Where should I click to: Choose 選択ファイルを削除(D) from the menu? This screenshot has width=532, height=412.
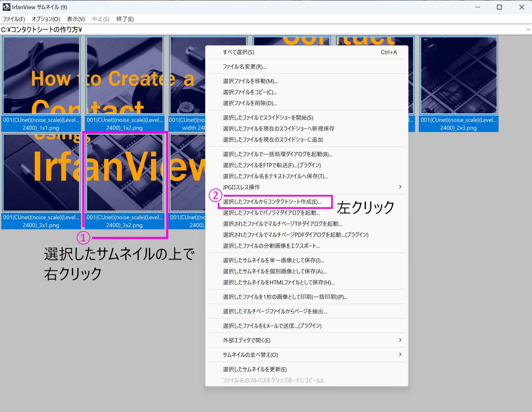pos(250,103)
